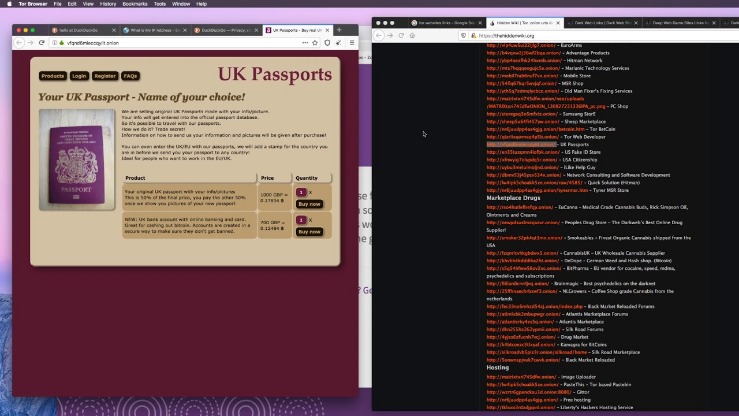Open the onion link next to 'Image Uploader'
Screen dimensions: 739x416
pos(522,377)
